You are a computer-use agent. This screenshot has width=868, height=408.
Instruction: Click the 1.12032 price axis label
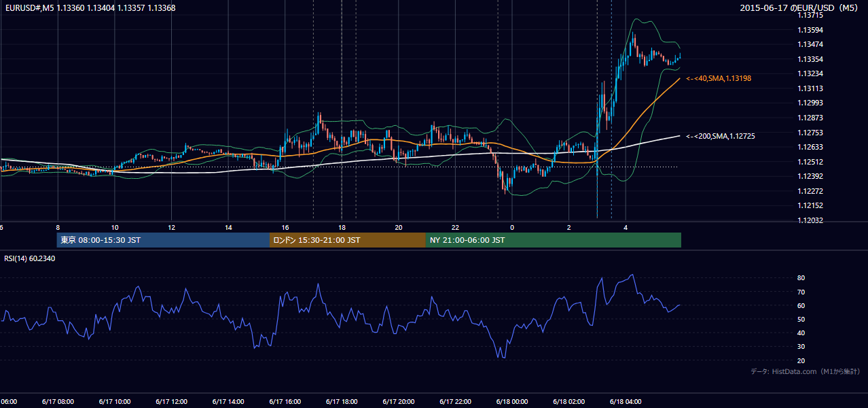810,220
